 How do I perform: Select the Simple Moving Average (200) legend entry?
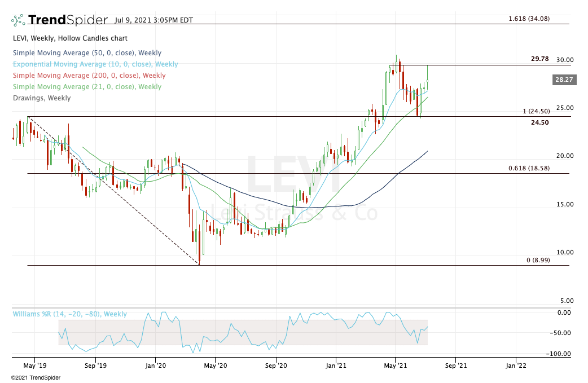tap(89, 76)
